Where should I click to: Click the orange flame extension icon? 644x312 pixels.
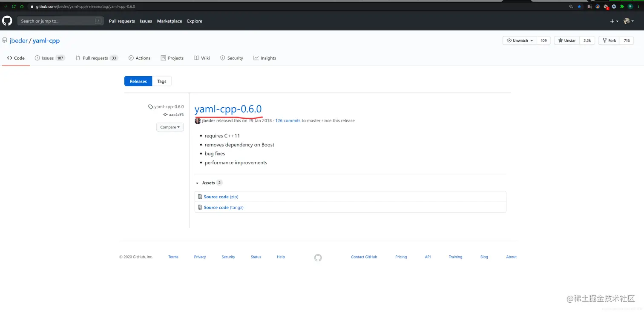pyautogui.click(x=598, y=6)
